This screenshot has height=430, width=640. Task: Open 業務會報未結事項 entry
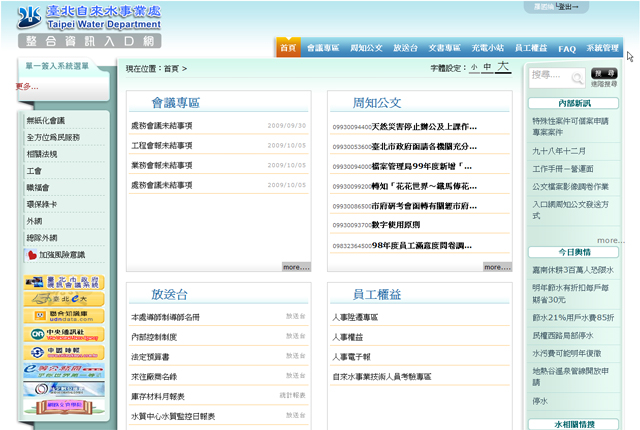pyautogui.click(x=162, y=165)
